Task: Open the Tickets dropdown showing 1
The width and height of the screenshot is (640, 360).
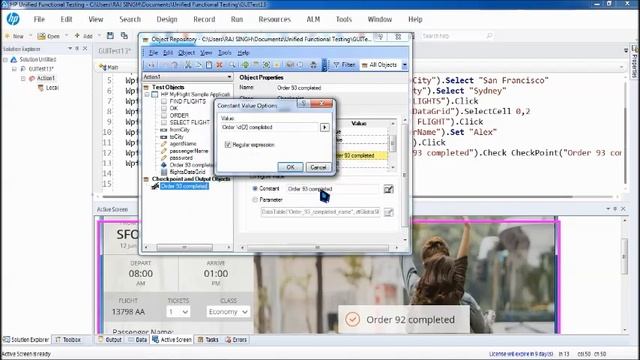Action: (x=178, y=312)
